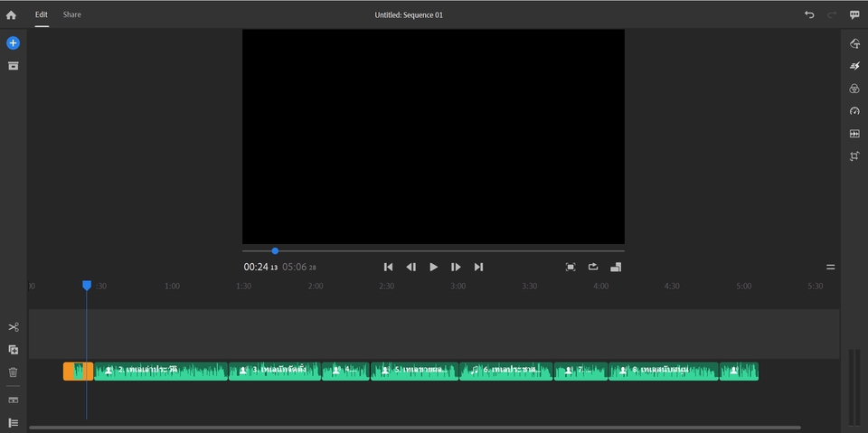868x433 pixels.
Task: Select audio clip number 4
Action: (x=346, y=371)
